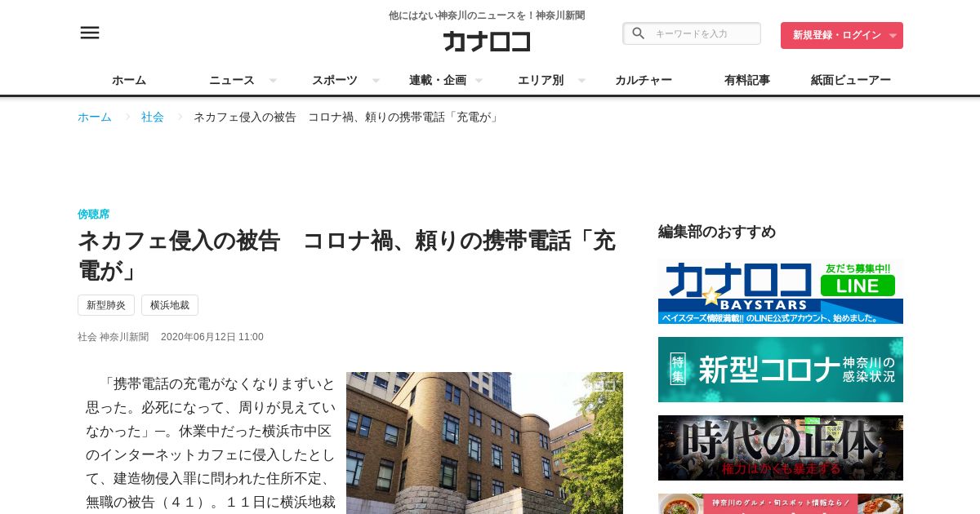Open the 新型コロナ 神奈川の感染状況 banner

coord(781,370)
